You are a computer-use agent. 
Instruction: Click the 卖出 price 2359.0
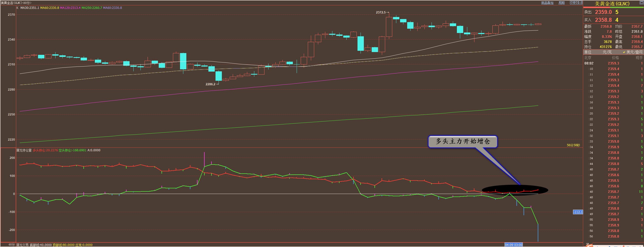[603, 12]
